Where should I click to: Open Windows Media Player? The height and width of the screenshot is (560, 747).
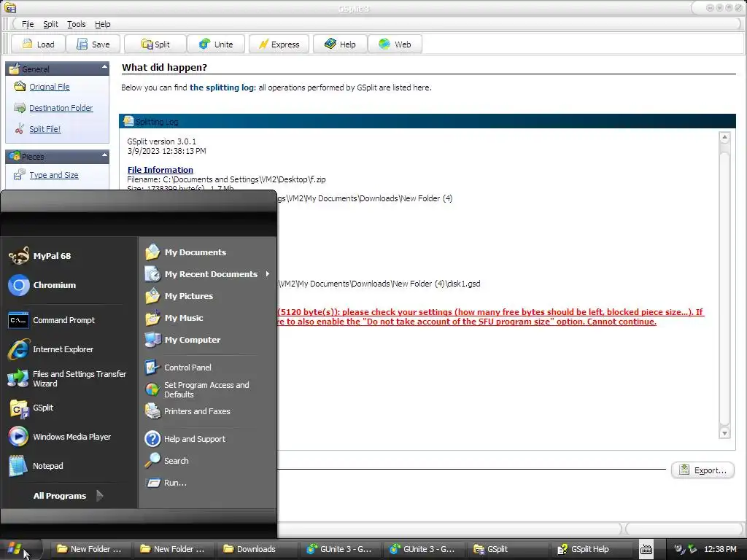tap(69, 437)
